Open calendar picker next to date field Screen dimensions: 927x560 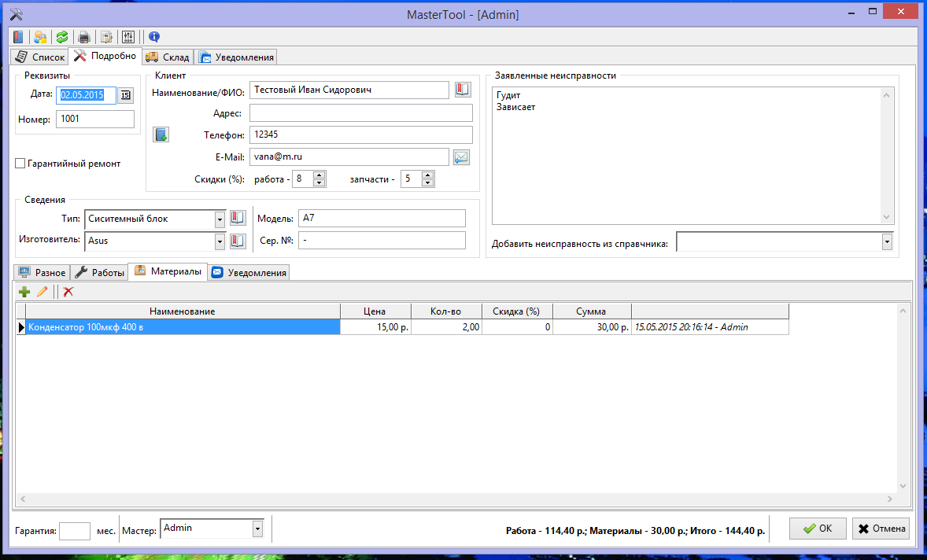coord(125,95)
